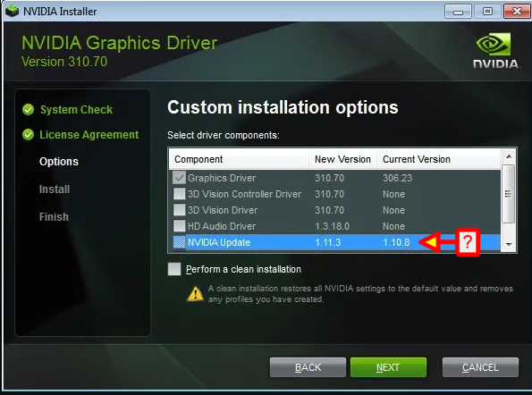This screenshot has width=532, height=395.
Task: Click the NVIDIA Installer title bar icon
Action: click(13, 11)
